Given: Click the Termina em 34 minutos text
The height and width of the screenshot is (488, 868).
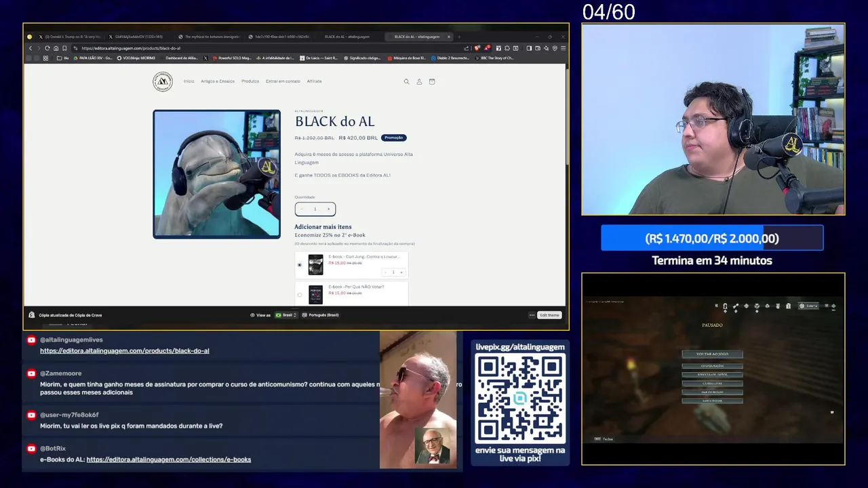Looking at the screenshot, I should tap(712, 260).
